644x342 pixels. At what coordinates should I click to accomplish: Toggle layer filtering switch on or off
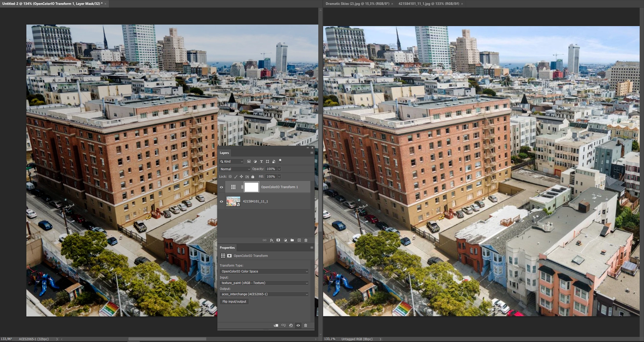click(x=280, y=161)
